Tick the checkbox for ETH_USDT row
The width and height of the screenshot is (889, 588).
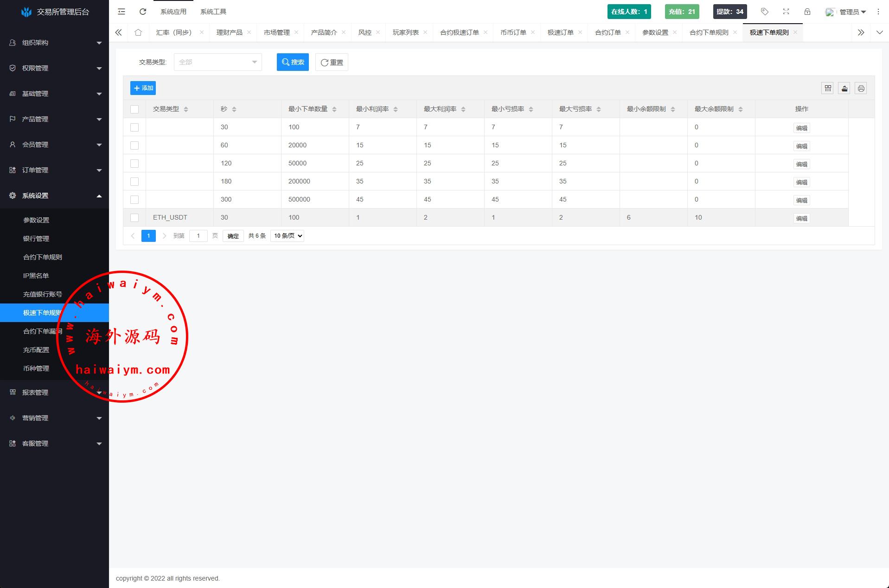(134, 218)
